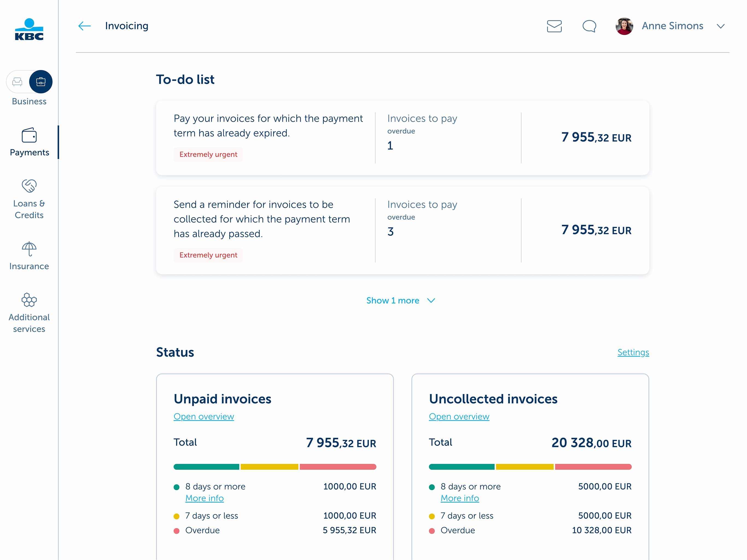Click the Uncollected invoices heading
Viewport: 747px width, 560px height.
coord(493,399)
